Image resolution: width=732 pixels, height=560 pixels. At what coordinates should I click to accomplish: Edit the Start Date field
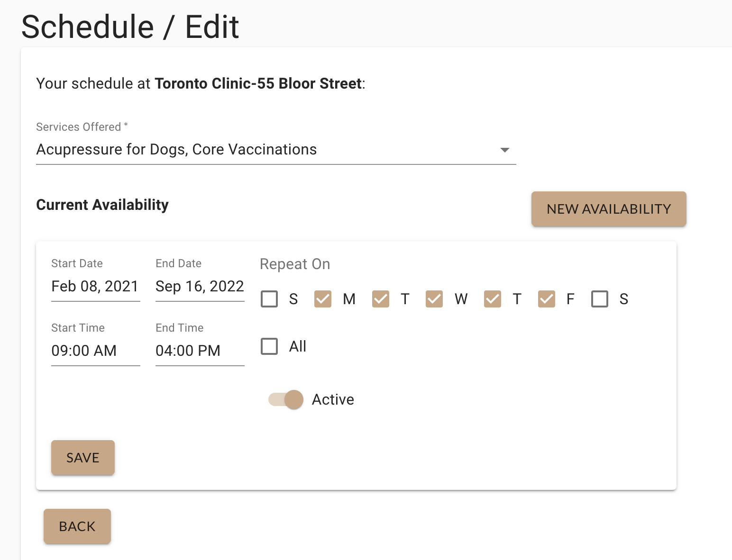pyautogui.click(x=95, y=287)
